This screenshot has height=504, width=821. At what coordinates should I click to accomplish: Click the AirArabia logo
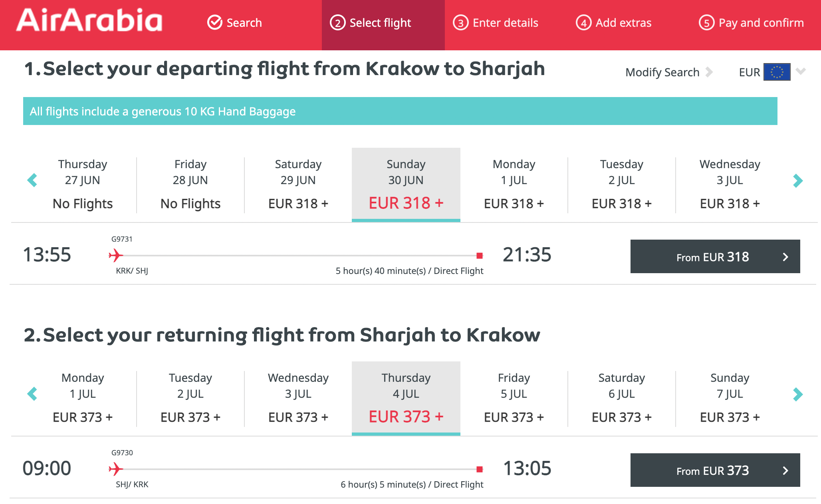pos(89,20)
